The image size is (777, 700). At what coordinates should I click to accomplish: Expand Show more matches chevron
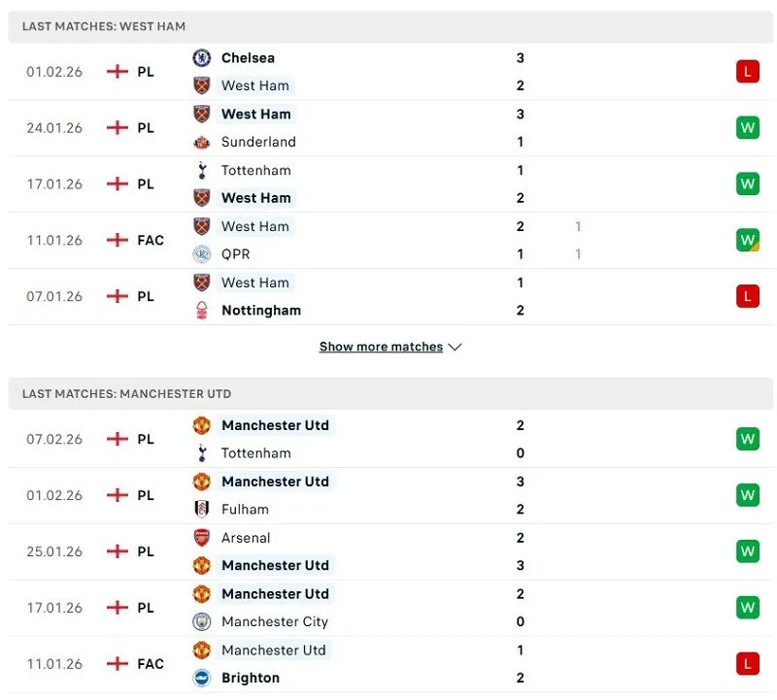[x=454, y=347]
